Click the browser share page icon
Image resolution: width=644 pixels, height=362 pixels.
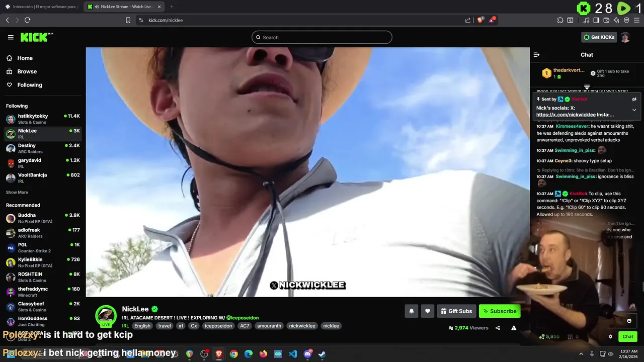click(468, 20)
